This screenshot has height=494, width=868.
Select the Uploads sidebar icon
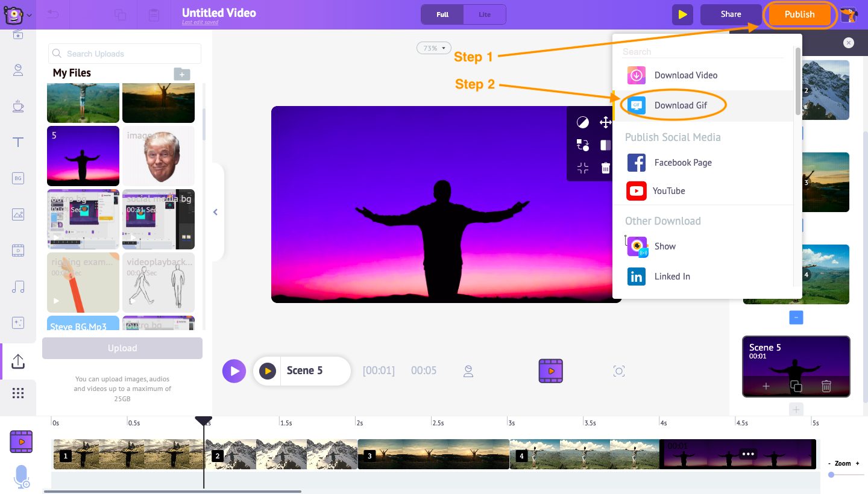coord(18,361)
